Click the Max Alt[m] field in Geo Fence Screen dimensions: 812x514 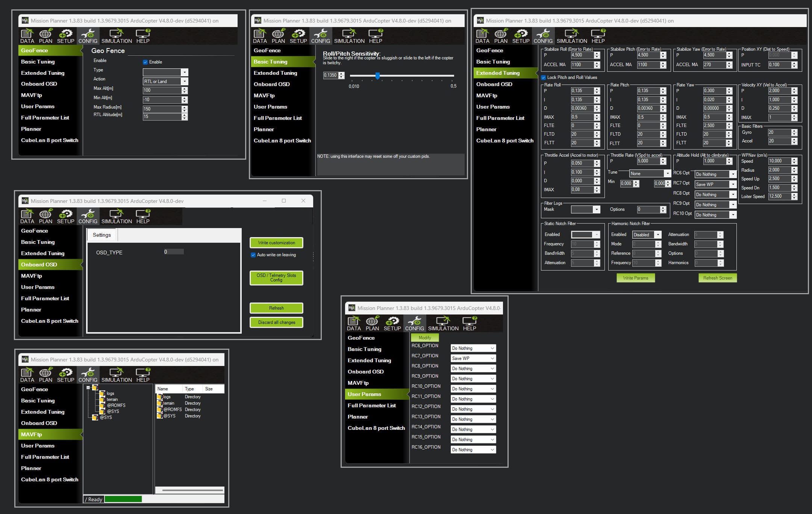point(165,91)
